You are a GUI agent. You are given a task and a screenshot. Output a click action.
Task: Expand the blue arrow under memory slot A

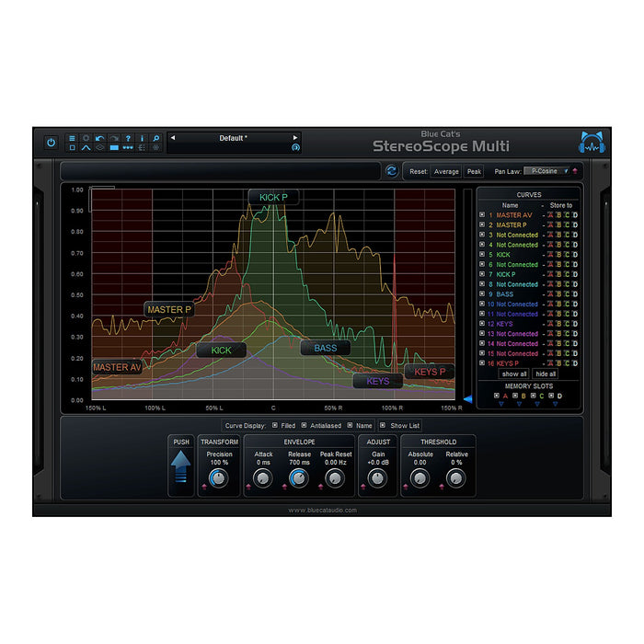click(501, 404)
